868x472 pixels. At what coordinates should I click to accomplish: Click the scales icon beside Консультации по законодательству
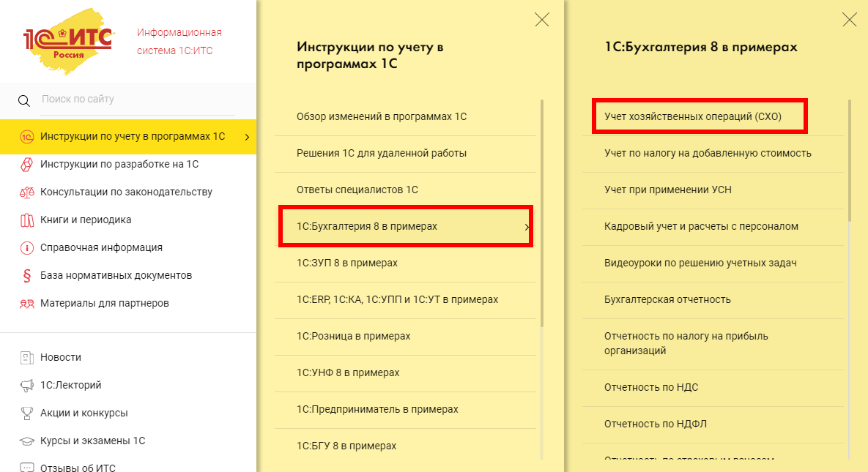coord(26,192)
